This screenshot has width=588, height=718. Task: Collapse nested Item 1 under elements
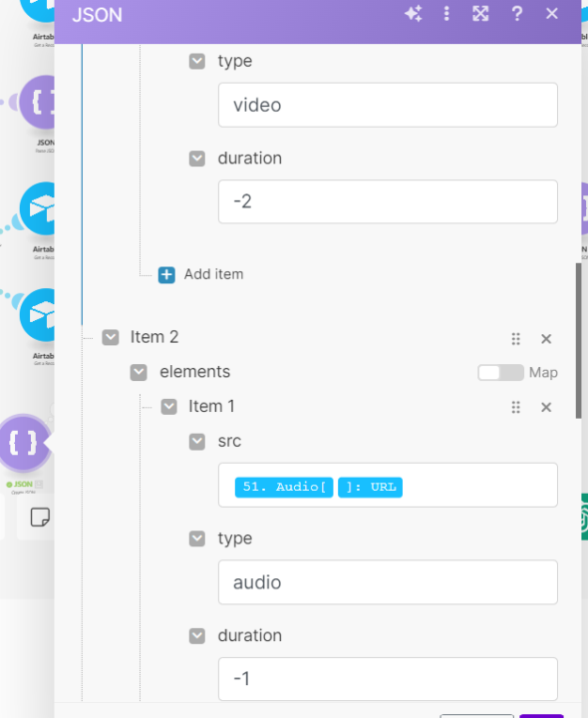pos(168,407)
